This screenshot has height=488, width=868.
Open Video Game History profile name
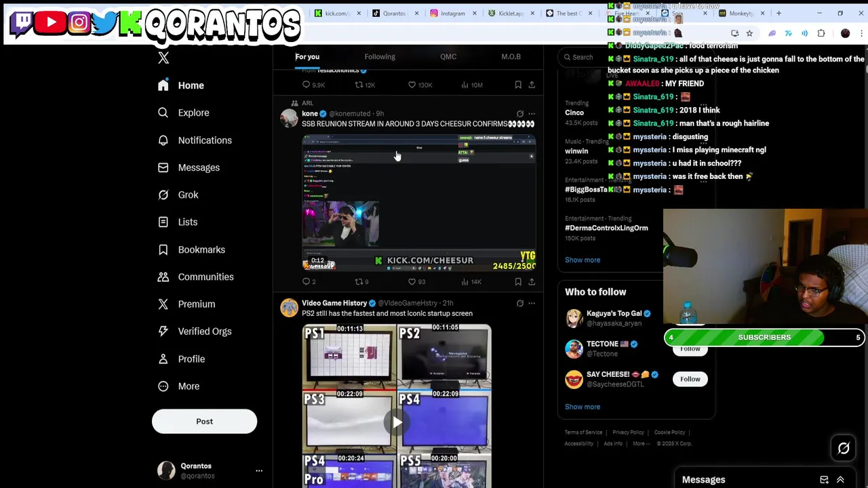pyautogui.click(x=334, y=303)
